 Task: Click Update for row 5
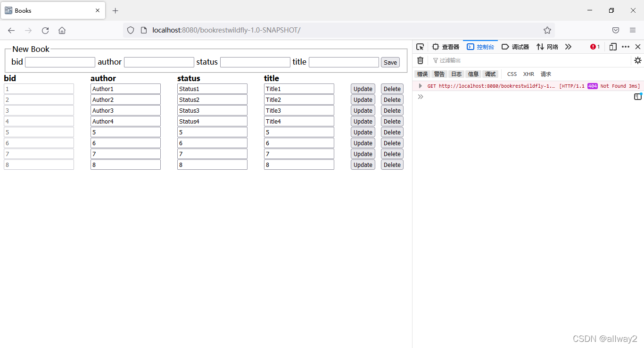point(363,132)
